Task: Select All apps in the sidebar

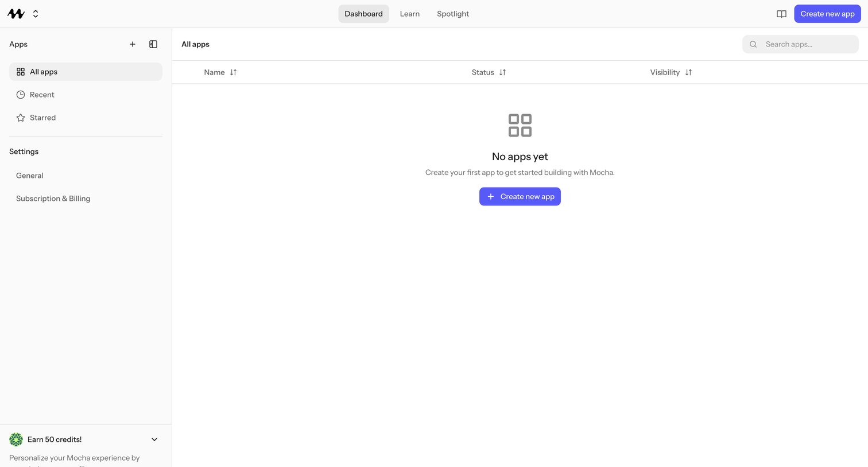Action: tap(86, 72)
